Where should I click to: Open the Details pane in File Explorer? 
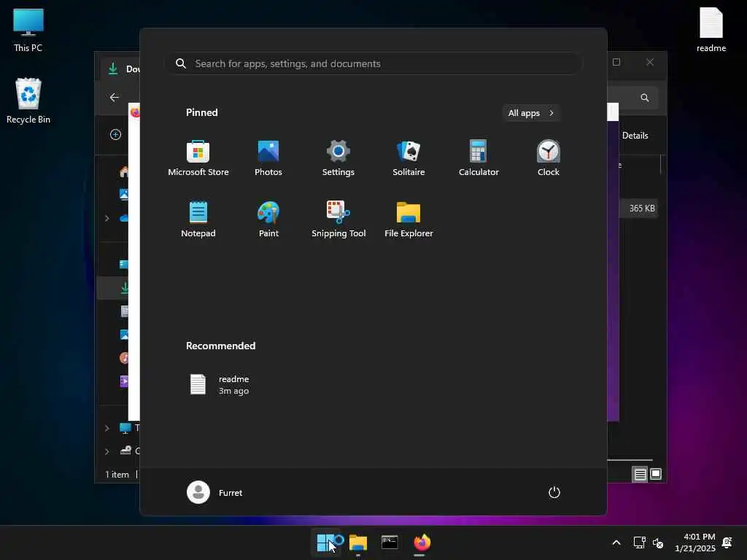pos(635,136)
